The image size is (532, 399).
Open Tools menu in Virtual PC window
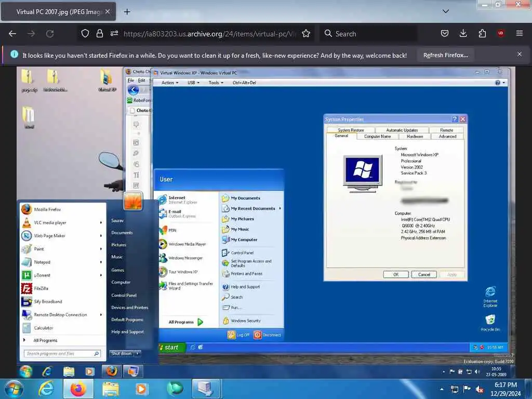(216, 83)
